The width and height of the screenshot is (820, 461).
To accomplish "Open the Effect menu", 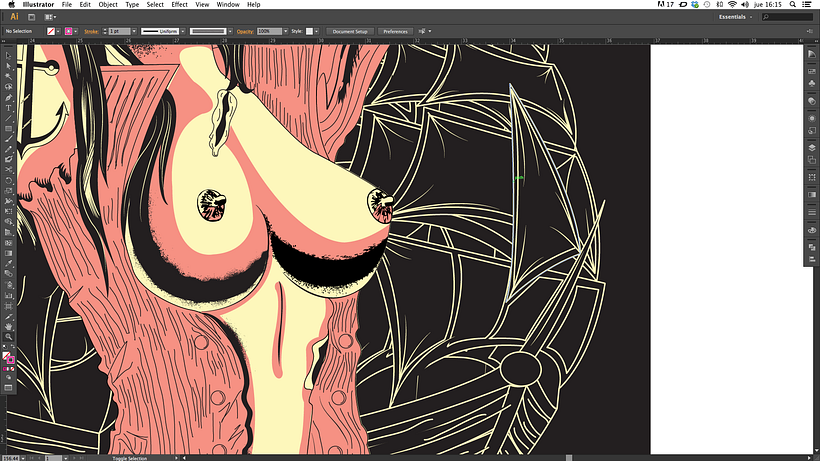I will click(x=179, y=4).
